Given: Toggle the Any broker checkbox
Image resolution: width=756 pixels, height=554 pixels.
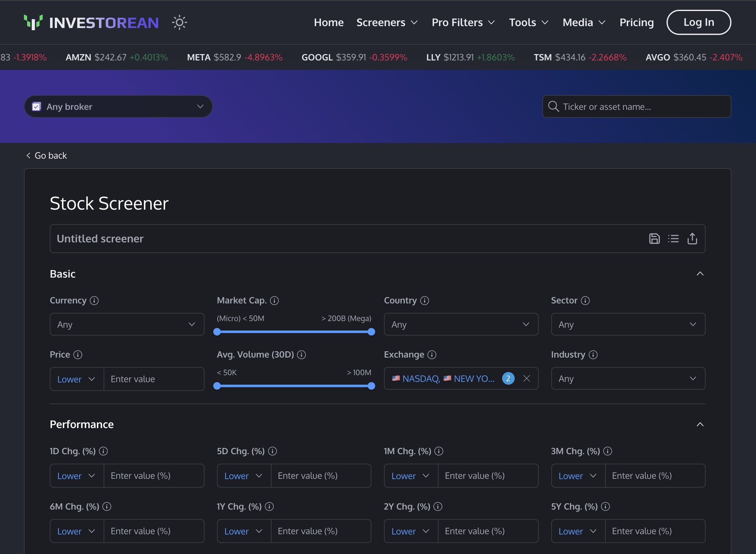Looking at the screenshot, I should [36, 107].
